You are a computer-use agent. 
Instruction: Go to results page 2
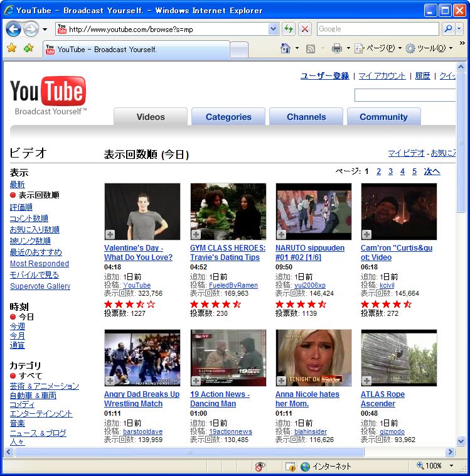pos(378,171)
